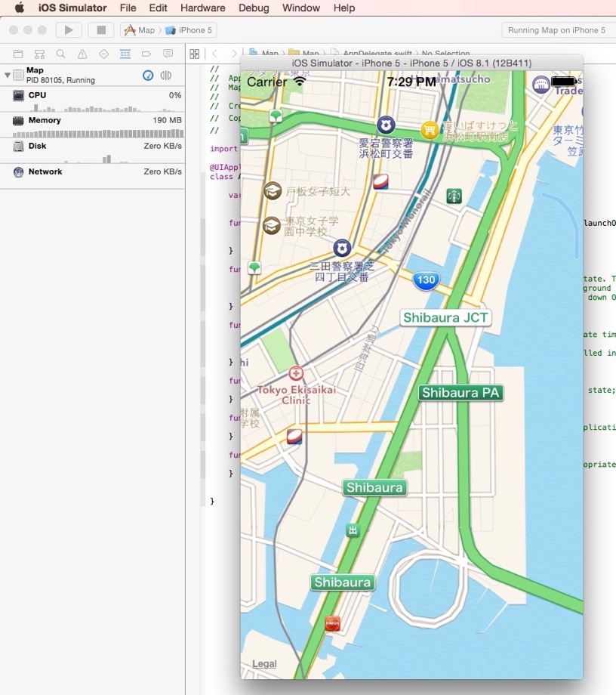Open the Help menu
The width and height of the screenshot is (616, 695).
(344, 8)
